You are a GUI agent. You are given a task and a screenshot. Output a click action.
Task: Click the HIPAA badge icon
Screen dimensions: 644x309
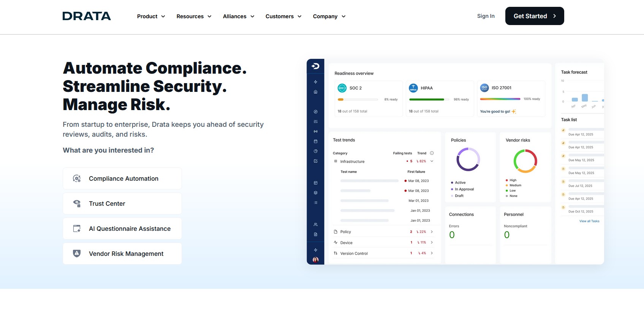[x=413, y=88]
